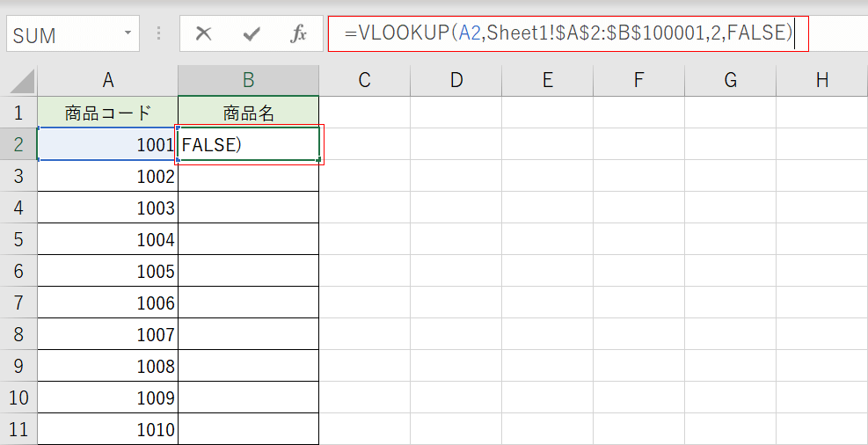
Task: Select row 7 header
Action: click(18, 303)
